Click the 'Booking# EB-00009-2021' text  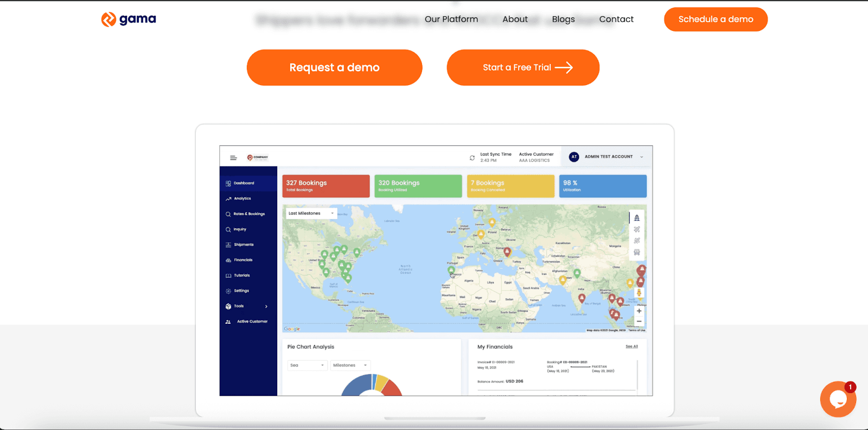pos(567,362)
